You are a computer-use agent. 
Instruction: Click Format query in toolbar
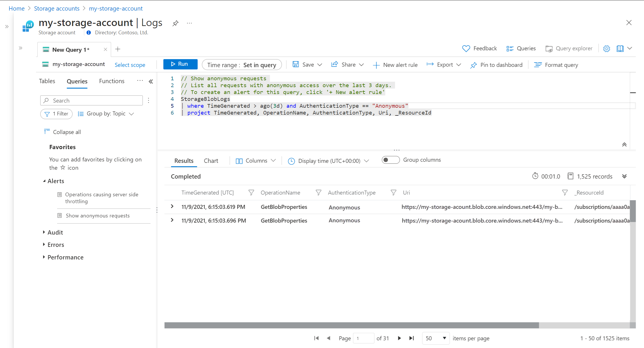coord(556,65)
